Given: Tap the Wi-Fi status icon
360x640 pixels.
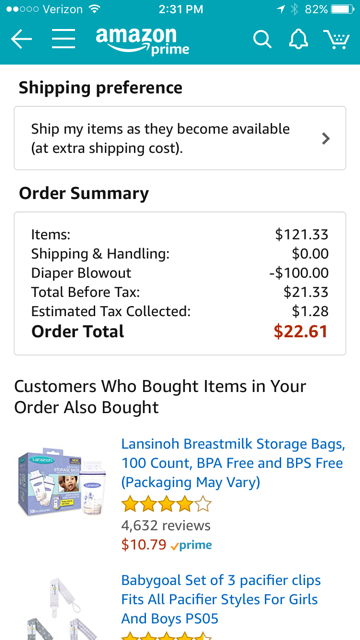Looking at the screenshot, I should (x=95, y=9).
